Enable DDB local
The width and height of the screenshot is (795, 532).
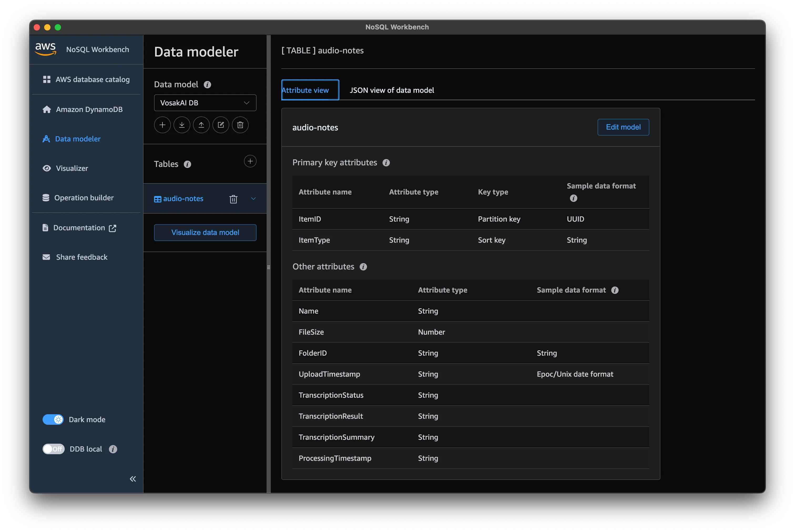(x=53, y=449)
